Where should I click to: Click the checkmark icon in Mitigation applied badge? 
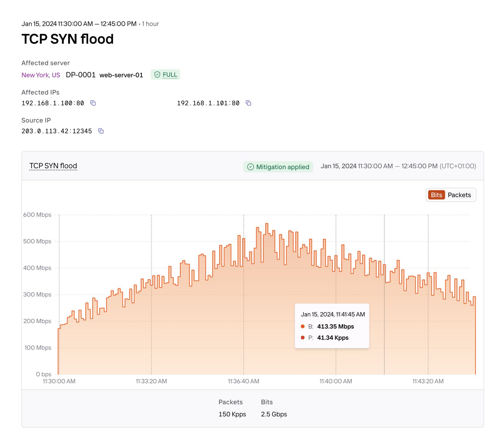[251, 167]
